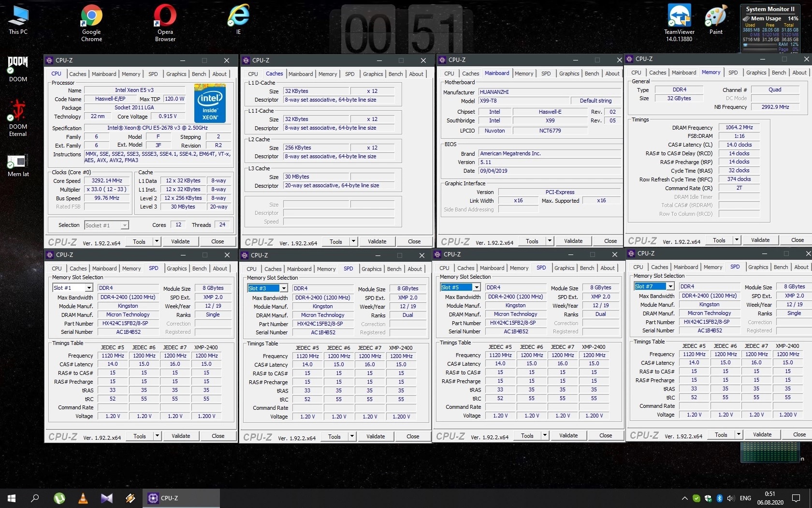Switch to Mainboard tab in the Slot #7 window
The width and height of the screenshot is (812, 508).
[x=685, y=267]
